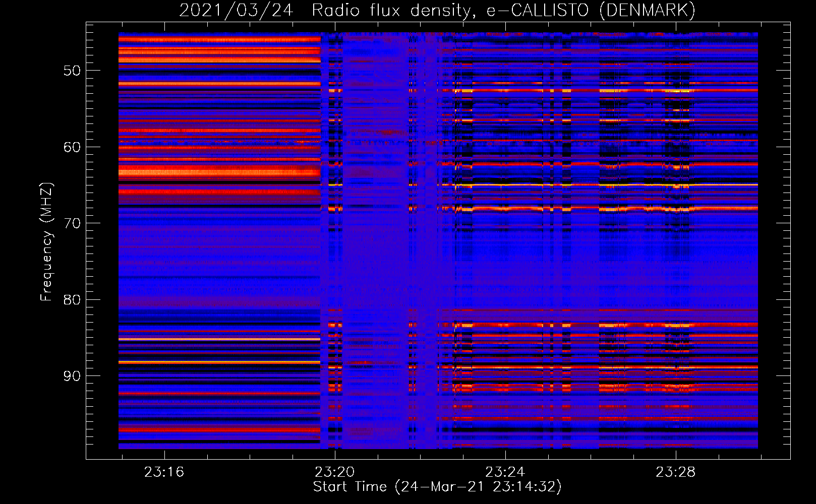Click the 60 frequency tick label

click(x=72, y=147)
